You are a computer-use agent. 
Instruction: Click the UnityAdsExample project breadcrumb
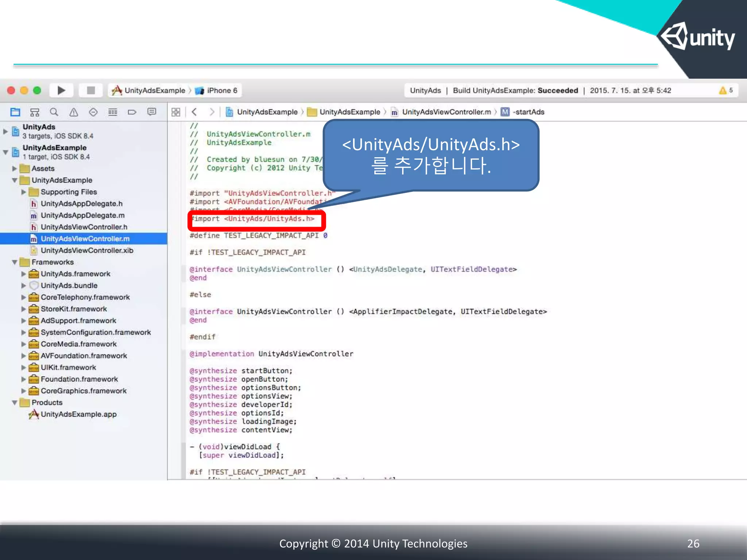[262, 112]
